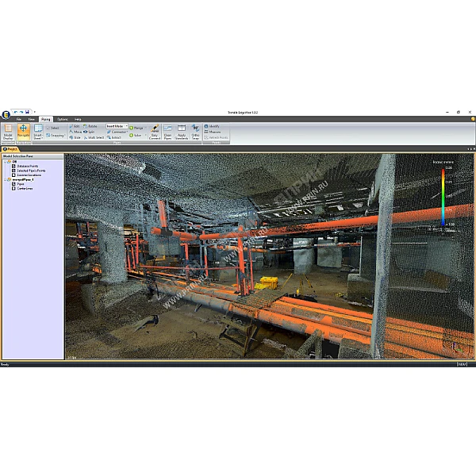The height and width of the screenshot is (476, 476).
Task: Toggle the Database Points checkbox
Action: tap(13, 166)
